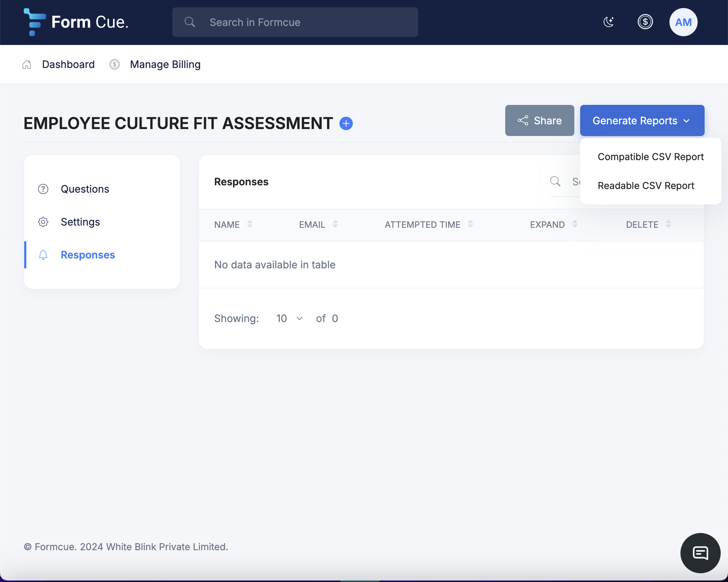The height and width of the screenshot is (582, 728).
Task: Click the billing dollar icon in header
Action: pyautogui.click(x=645, y=22)
